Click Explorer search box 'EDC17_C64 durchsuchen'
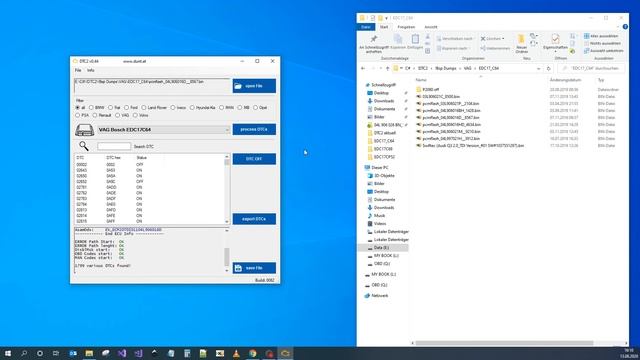The width and height of the screenshot is (640, 360). click(x=591, y=69)
